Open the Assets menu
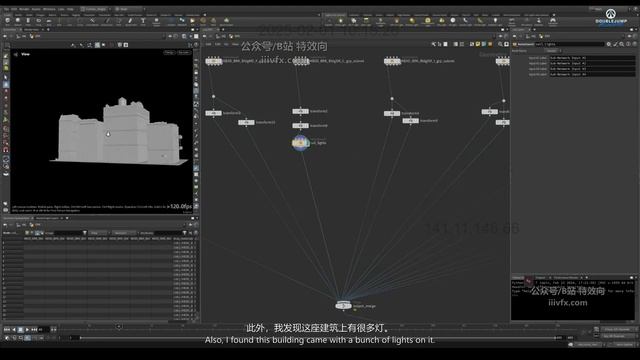The width and height of the screenshot is (640, 360). pos(36,9)
